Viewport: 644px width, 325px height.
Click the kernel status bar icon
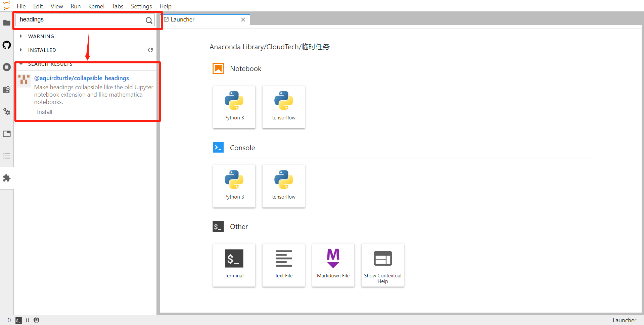tap(37, 320)
